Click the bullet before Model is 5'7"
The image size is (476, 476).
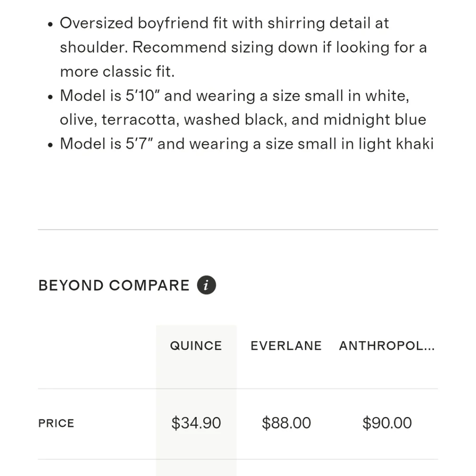pyautogui.click(x=50, y=145)
